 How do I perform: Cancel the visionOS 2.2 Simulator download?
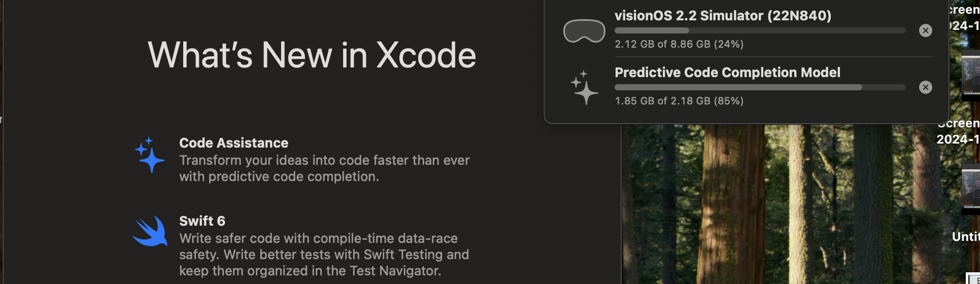point(925,30)
